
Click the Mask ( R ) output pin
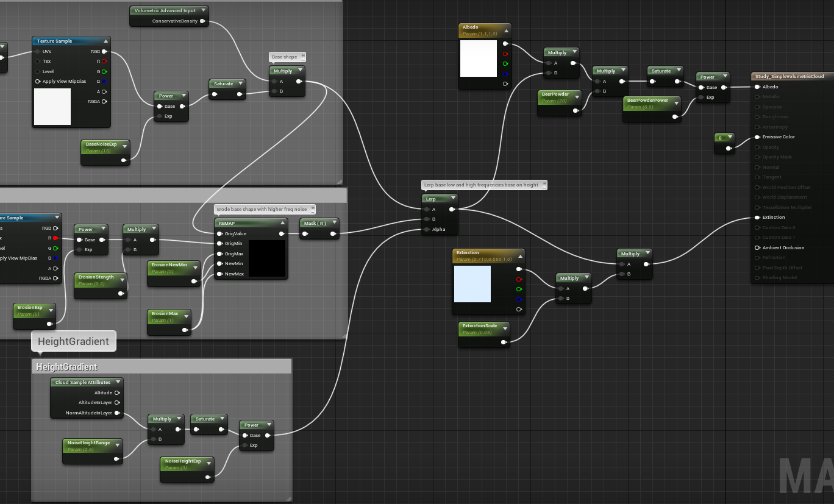point(334,233)
